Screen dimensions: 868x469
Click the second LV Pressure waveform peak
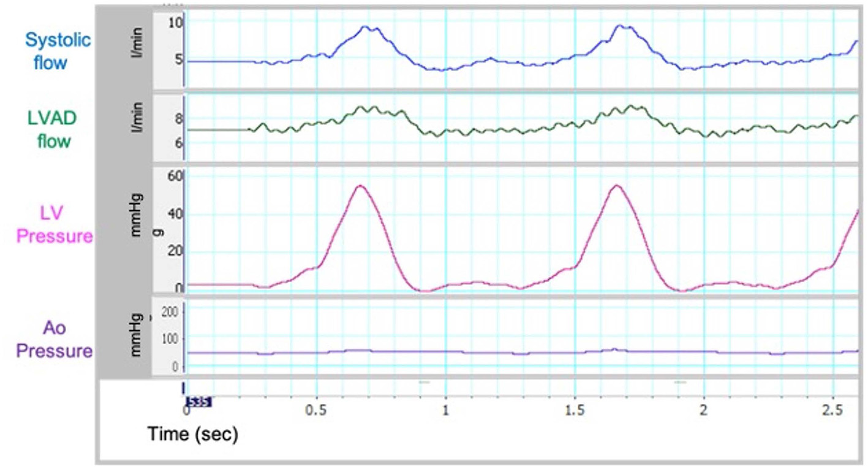617,186
